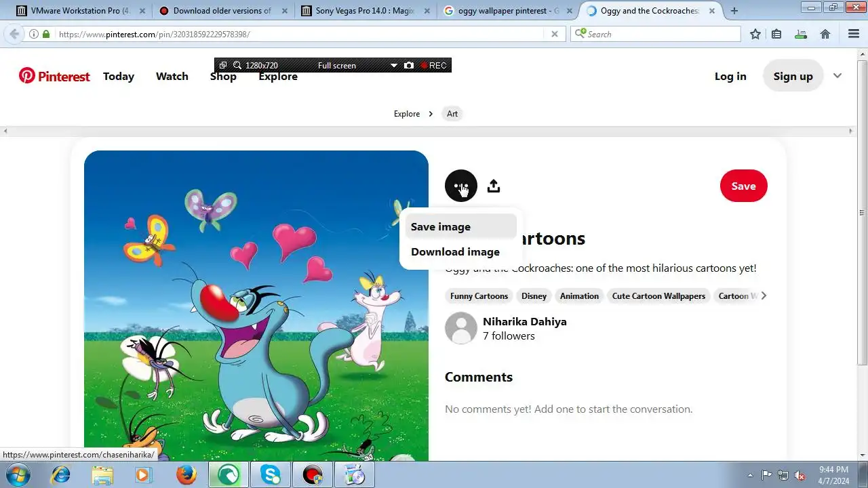Viewport: 868px width, 488px height.
Task: Open the Today nav item
Action: pyautogui.click(x=119, y=77)
